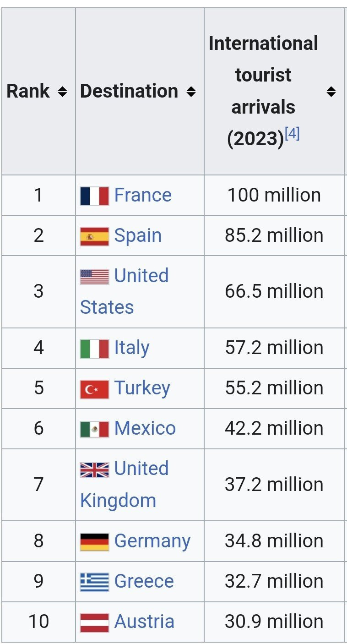This screenshot has height=644, width=347.
Task: Click the Germany flag icon
Action: (x=94, y=541)
